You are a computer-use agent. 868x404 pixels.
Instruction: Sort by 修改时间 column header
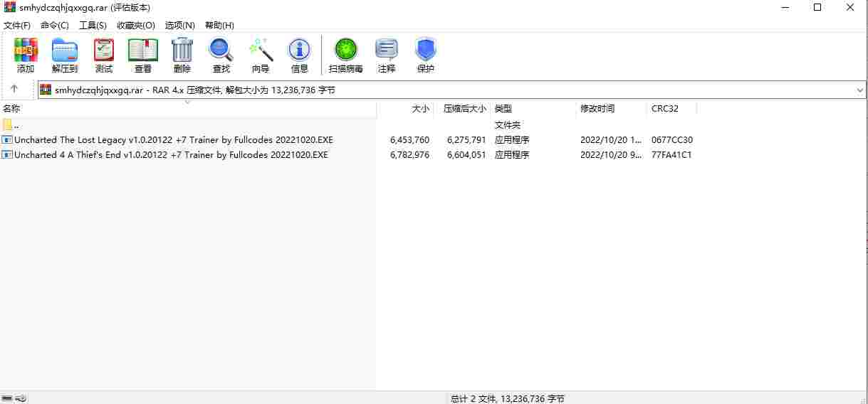click(612, 109)
